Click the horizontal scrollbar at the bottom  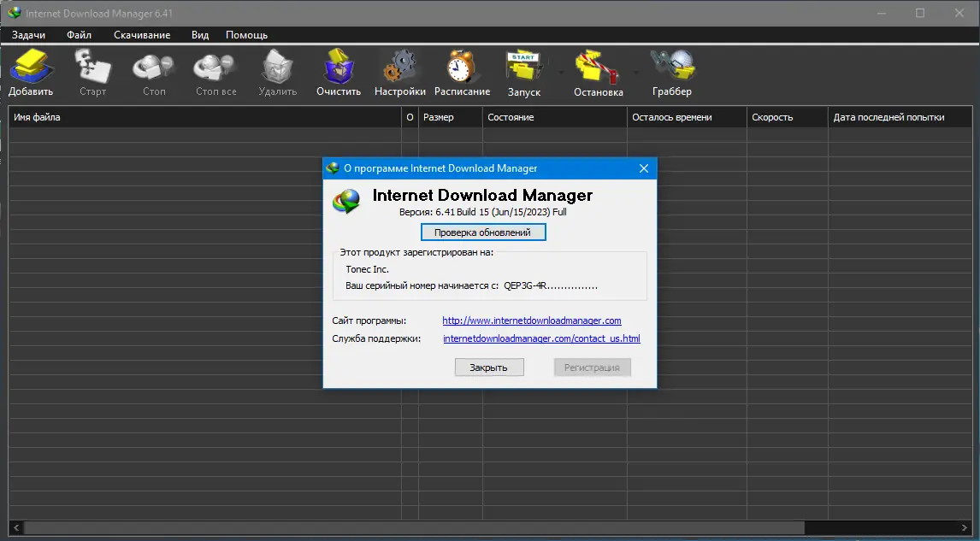(410, 528)
